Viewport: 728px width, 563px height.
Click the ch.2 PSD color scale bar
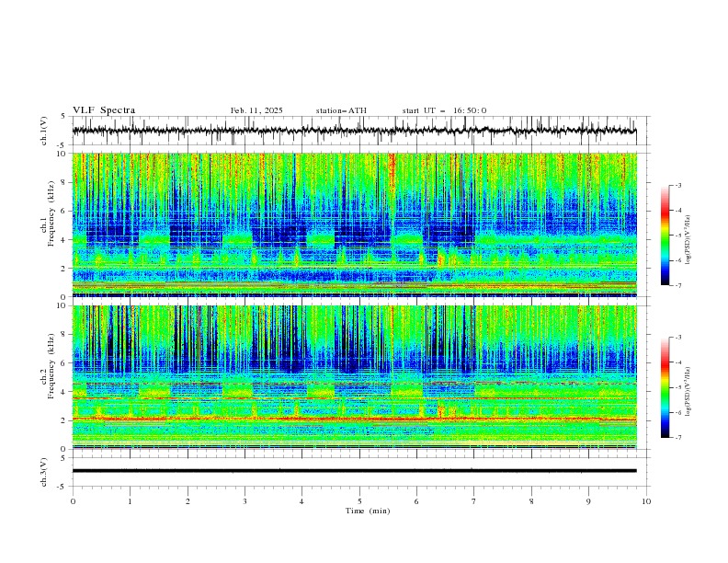click(x=665, y=387)
